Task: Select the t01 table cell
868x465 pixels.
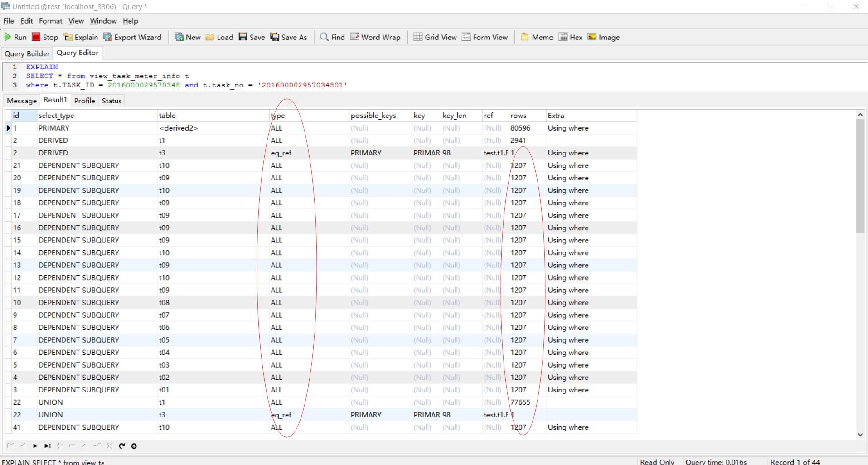Action: click(213, 390)
